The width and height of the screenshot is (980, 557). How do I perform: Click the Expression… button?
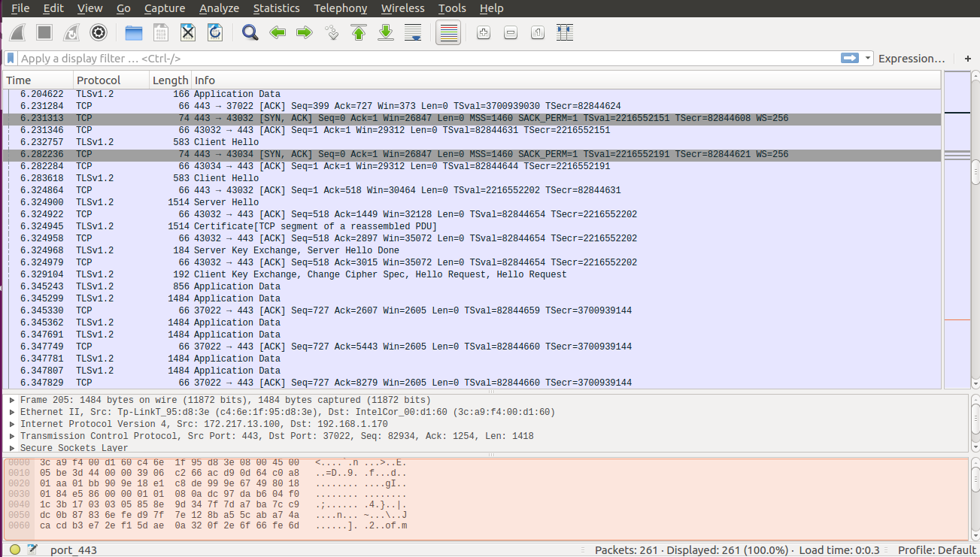[x=911, y=58]
